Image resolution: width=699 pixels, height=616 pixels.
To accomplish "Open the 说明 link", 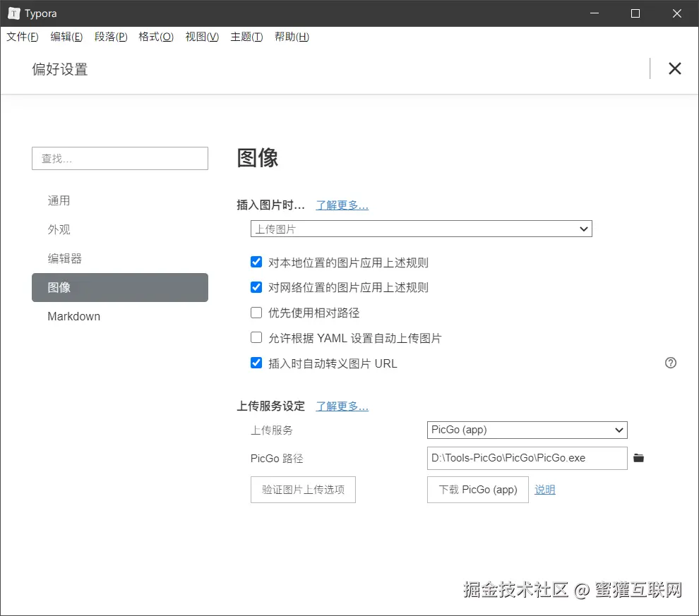I will (x=545, y=490).
